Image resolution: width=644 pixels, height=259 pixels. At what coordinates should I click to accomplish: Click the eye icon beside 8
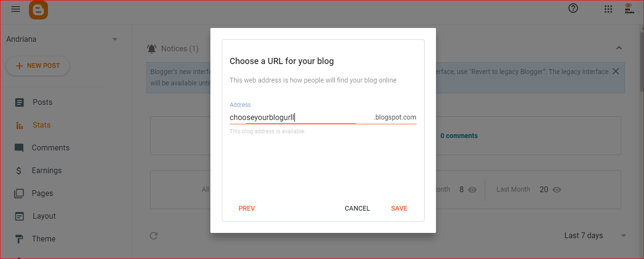tap(472, 190)
